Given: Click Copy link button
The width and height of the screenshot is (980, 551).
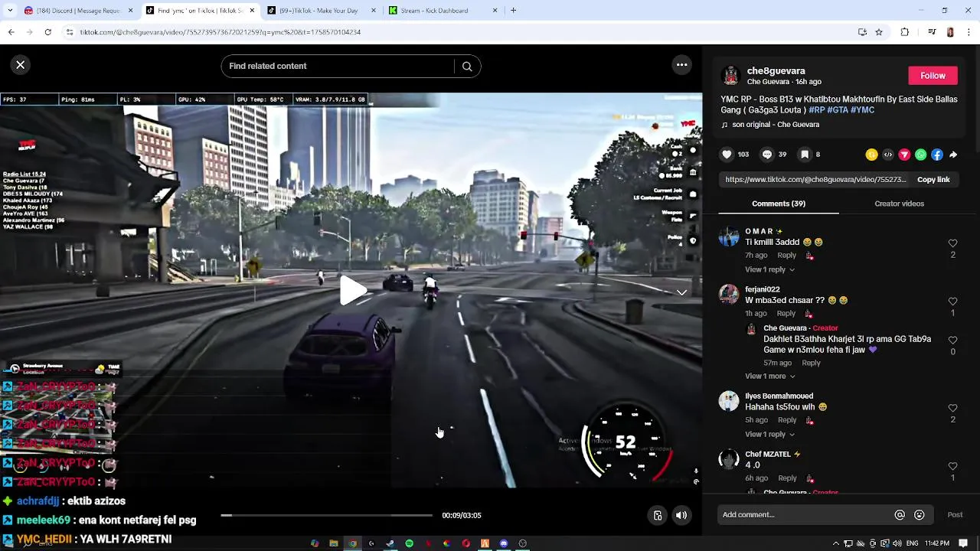Looking at the screenshot, I should tap(933, 179).
